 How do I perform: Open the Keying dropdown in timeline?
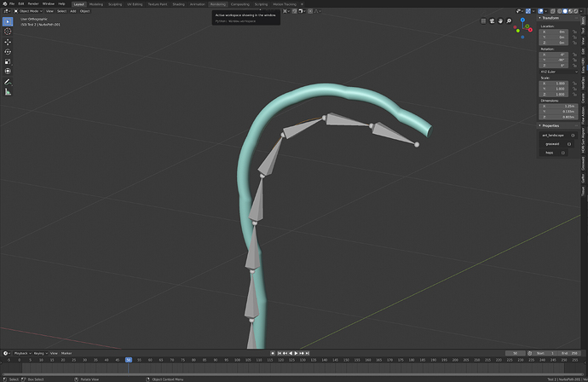(40, 353)
